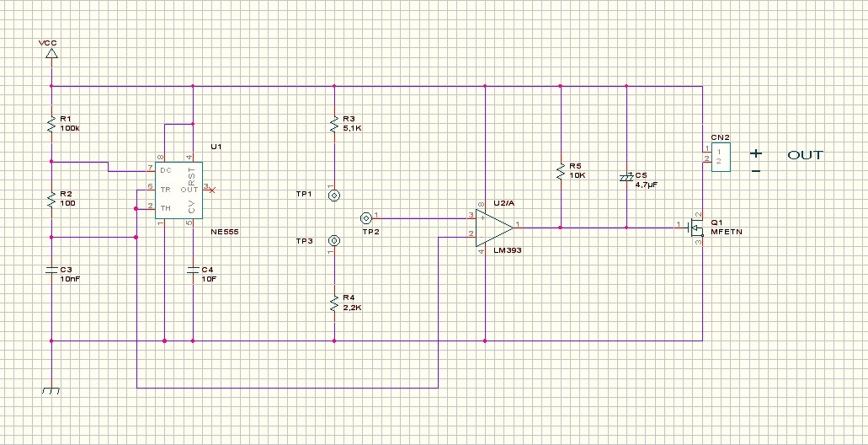Click the CV pin label inside U1
Image resolution: width=868 pixels, height=445 pixels.
pyautogui.click(x=192, y=208)
